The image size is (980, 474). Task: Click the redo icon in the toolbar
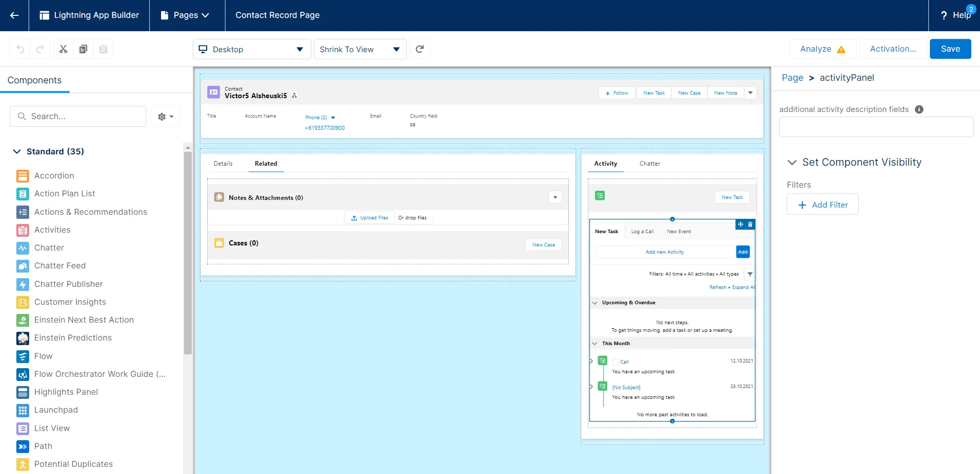[x=40, y=49]
